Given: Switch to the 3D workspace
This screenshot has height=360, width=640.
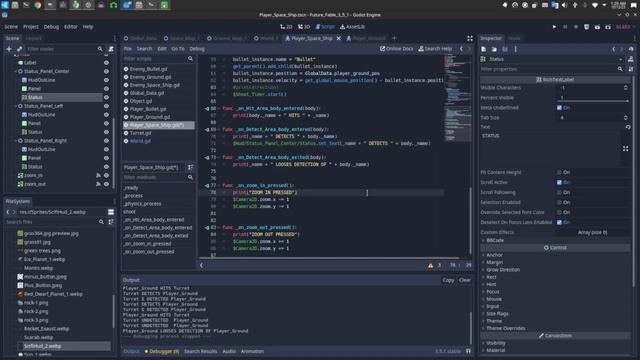Looking at the screenshot, I should (304, 27).
